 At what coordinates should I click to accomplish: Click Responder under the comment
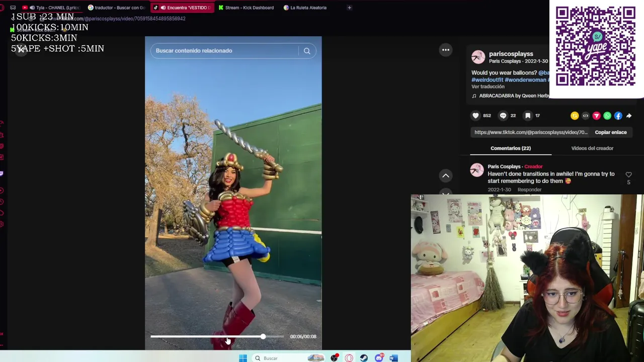pos(529,190)
